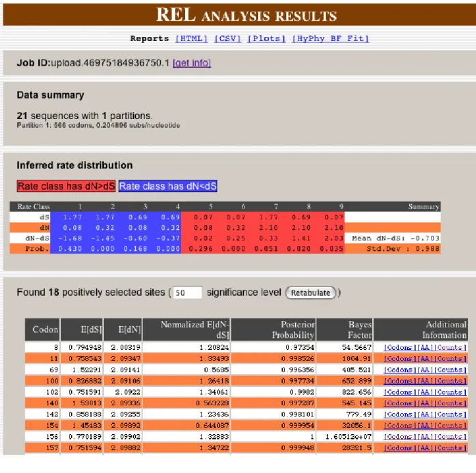Click the E[dN] column header
The image size is (476, 473).
[x=123, y=329]
